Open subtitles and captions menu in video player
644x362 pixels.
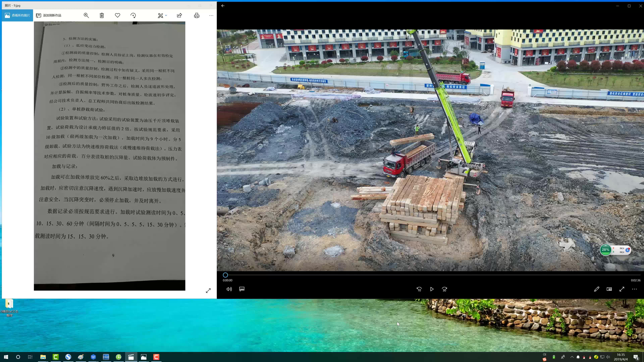tap(242, 289)
